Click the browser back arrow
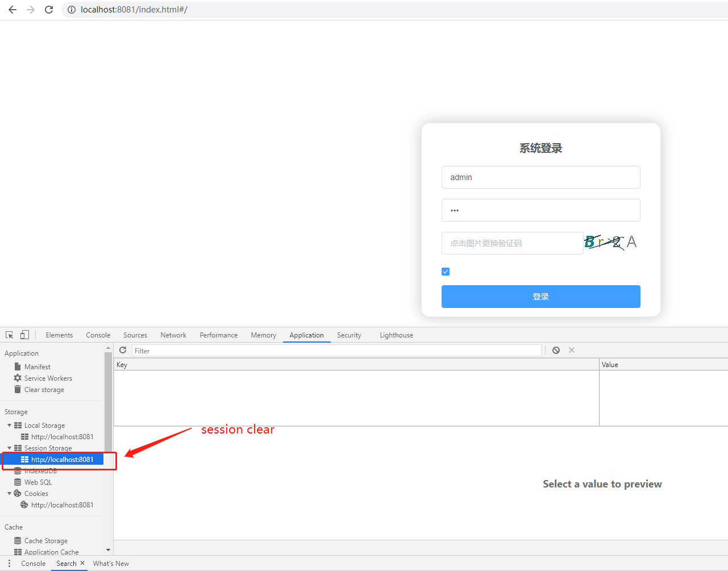The height and width of the screenshot is (571, 728). click(12, 9)
